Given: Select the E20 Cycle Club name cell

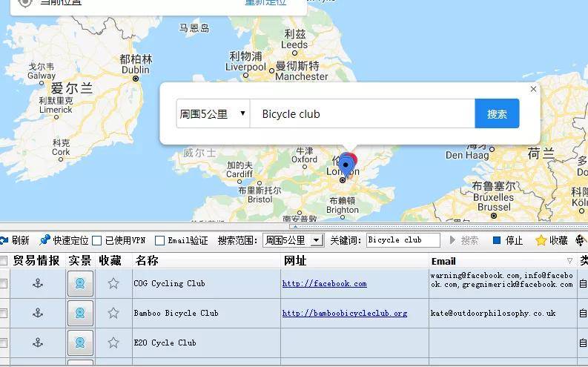Looking at the screenshot, I should click(x=206, y=343).
